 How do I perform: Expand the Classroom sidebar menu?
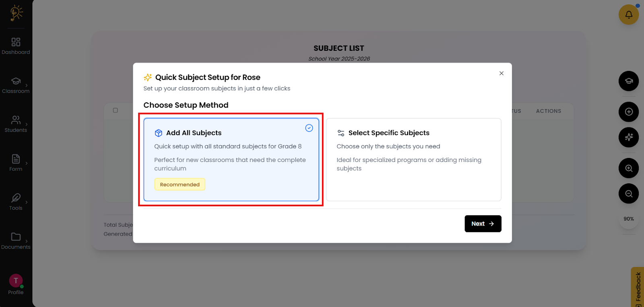pos(16,85)
